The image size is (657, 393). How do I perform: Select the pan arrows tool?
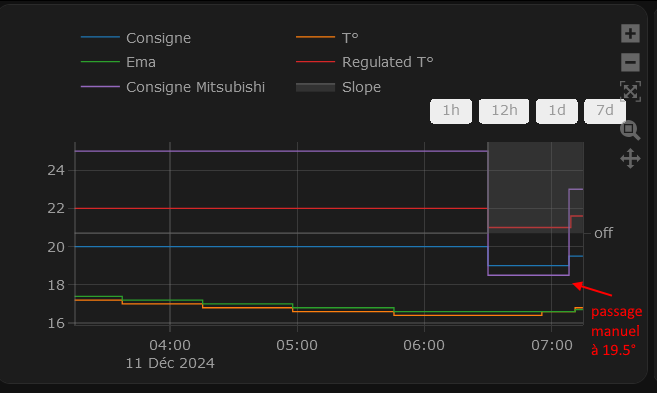click(630, 158)
